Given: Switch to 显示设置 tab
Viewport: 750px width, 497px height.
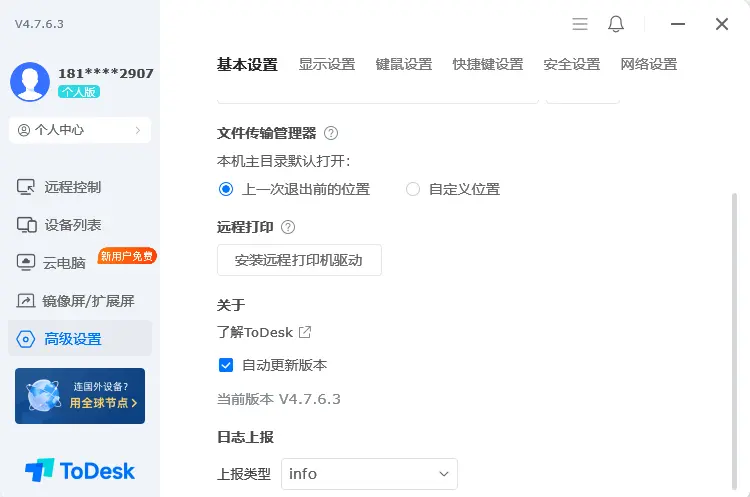Looking at the screenshot, I should 327,65.
